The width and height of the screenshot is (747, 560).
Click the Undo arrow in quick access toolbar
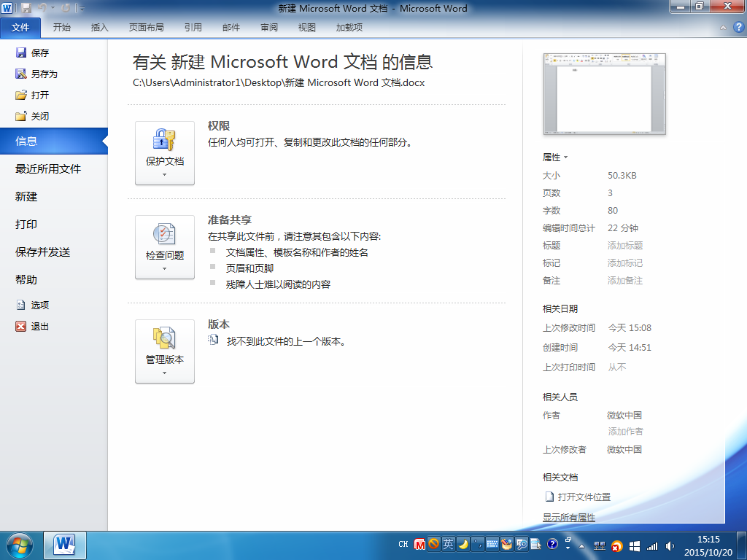click(x=42, y=8)
